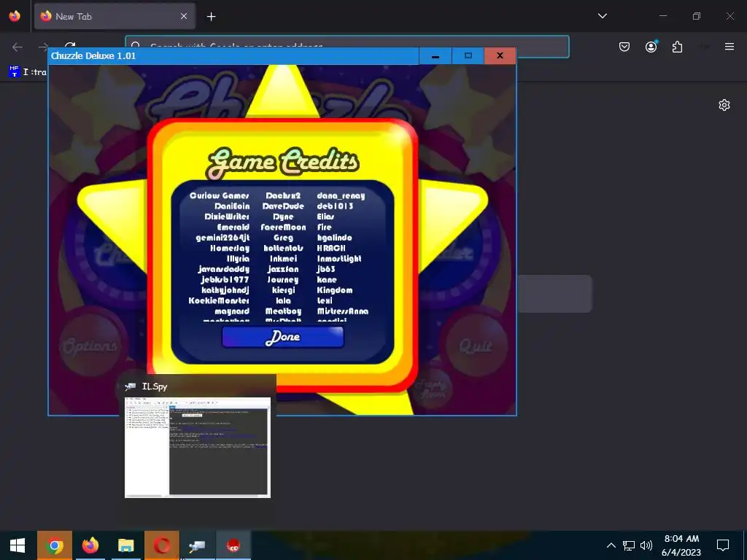
Task: Open the Windows Start menu
Action: coord(18,545)
